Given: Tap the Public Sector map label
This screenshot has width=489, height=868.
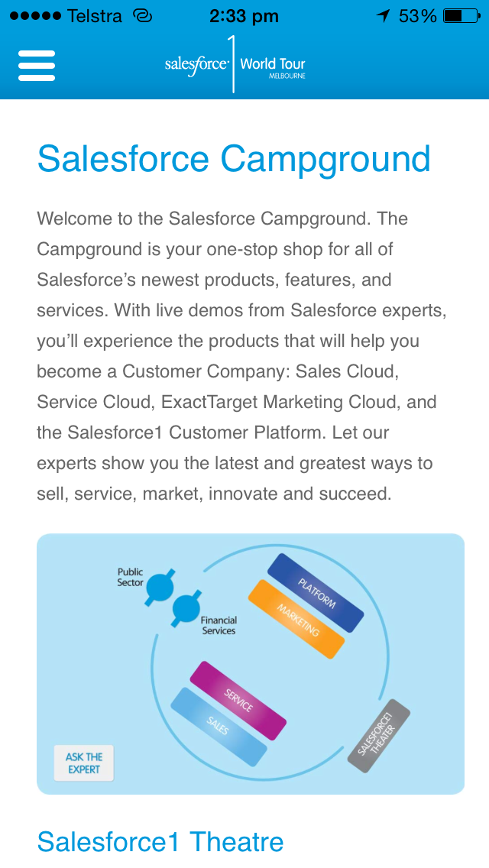Looking at the screenshot, I should tap(131, 577).
